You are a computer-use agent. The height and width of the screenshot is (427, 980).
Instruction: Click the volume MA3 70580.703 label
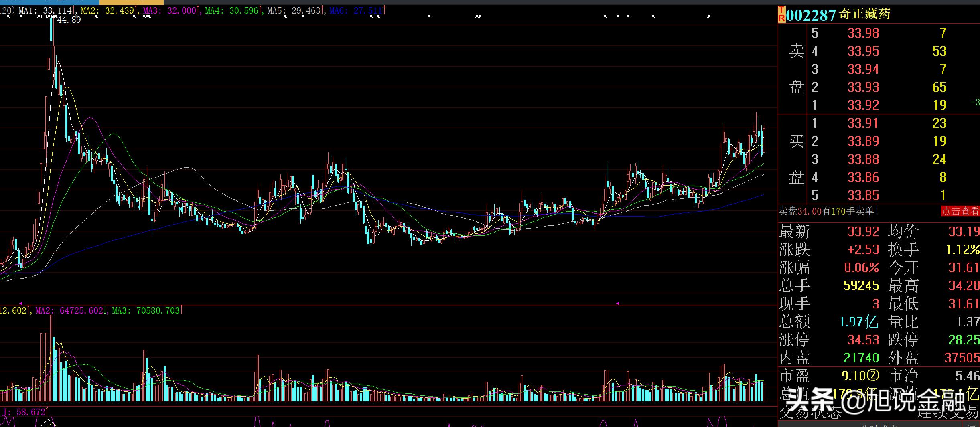tap(146, 310)
